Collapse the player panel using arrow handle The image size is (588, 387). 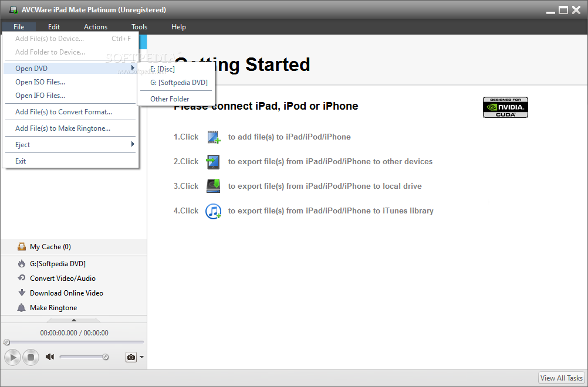point(73,320)
